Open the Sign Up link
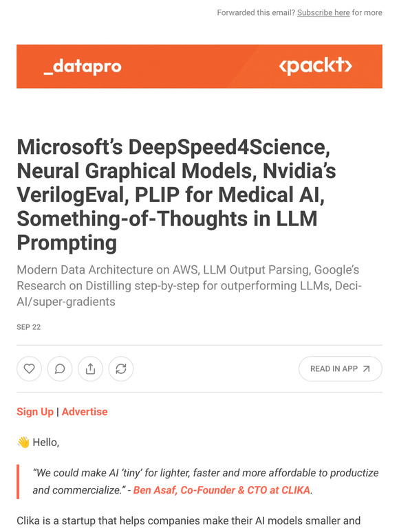Image resolution: width=399 pixels, height=532 pixels. pos(35,412)
